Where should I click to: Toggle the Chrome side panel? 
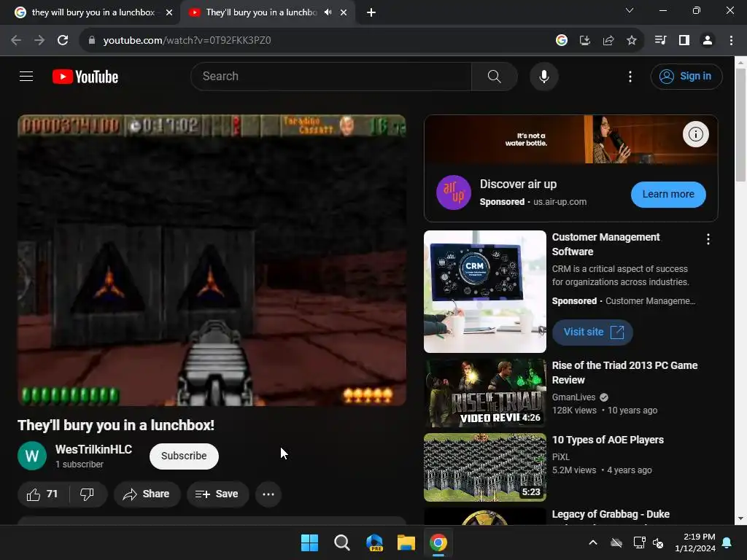point(684,40)
